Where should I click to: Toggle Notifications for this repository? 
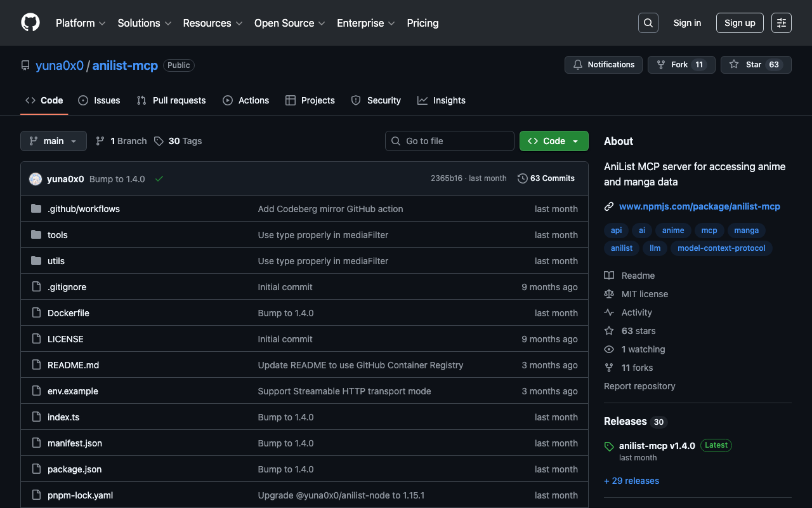[603, 65]
